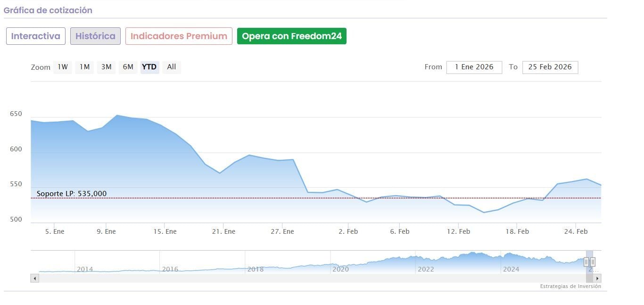Viewport: 644px width, 305px height.
Task: Set zoom range to 1W
Action: click(63, 67)
